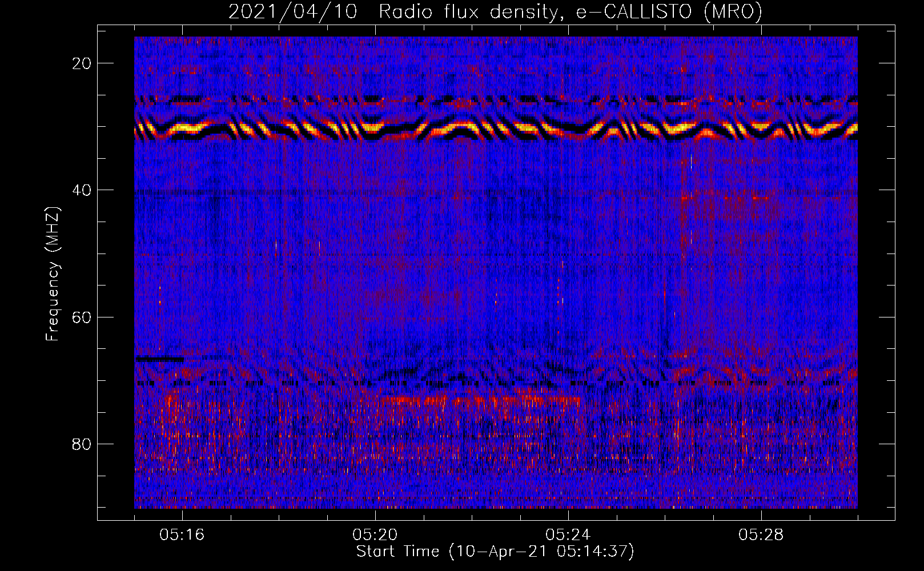924x571 pixels.
Task: Click the frequency tick label 80
Action: point(82,444)
